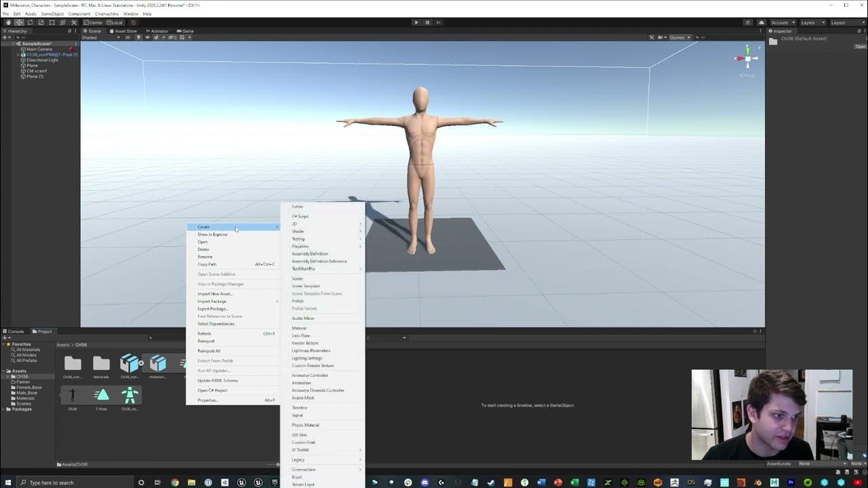
Task: Open the Cinemachine menu
Action: (x=106, y=14)
